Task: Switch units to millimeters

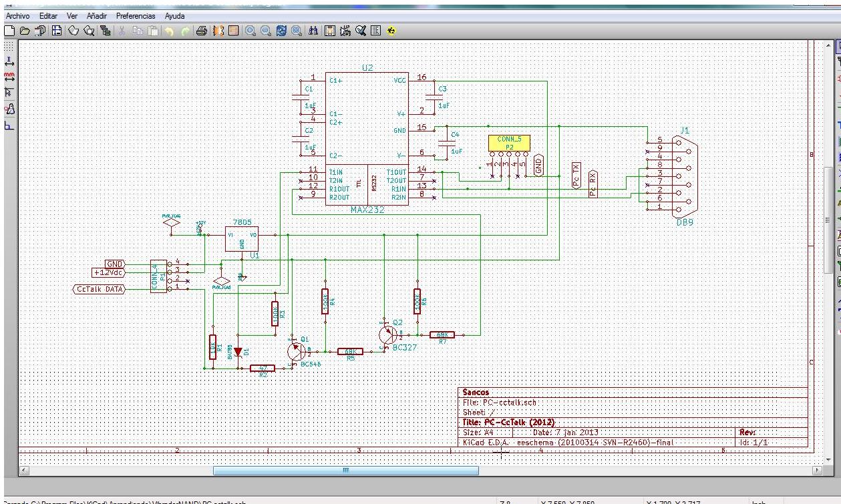Action: tap(9, 76)
